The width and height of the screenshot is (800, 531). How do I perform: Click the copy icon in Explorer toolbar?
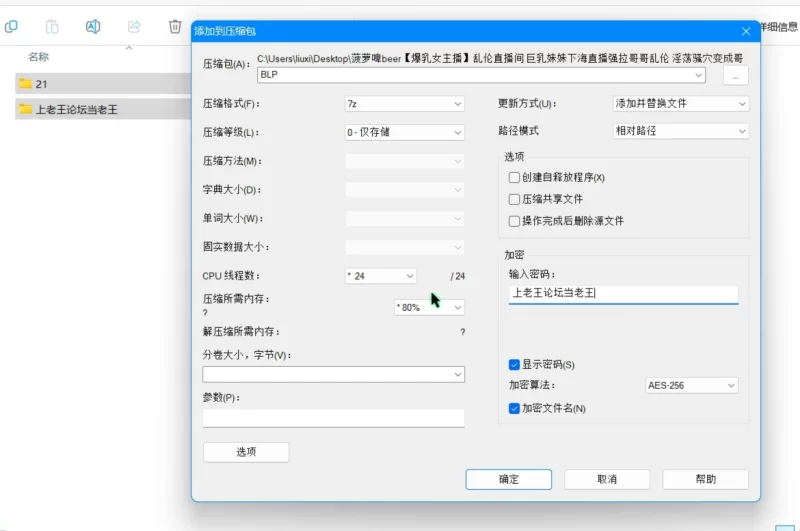[x=11, y=26]
